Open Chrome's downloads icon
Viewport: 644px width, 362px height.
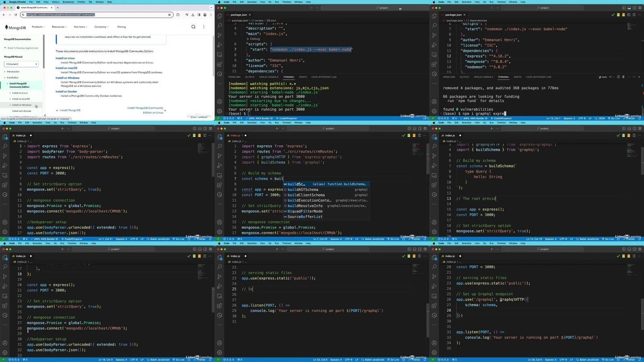pyautogui.click(x=193, y=14)
